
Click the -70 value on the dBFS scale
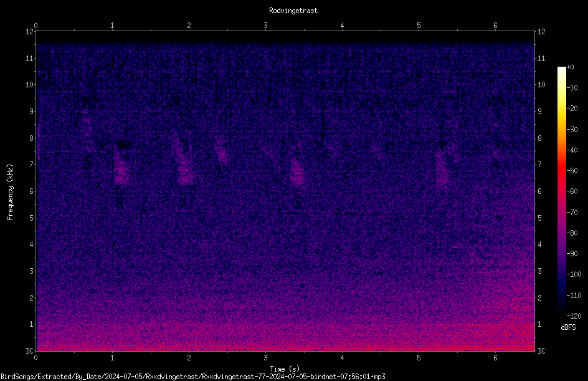[572, 213]
